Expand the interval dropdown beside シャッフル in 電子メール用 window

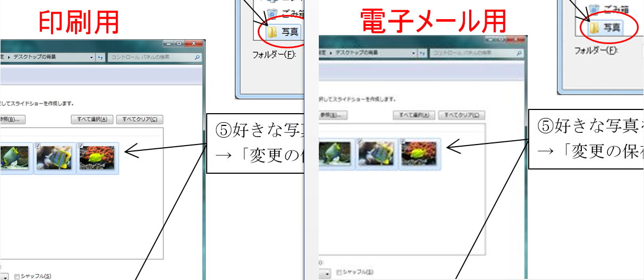click(x=326, y=274)
